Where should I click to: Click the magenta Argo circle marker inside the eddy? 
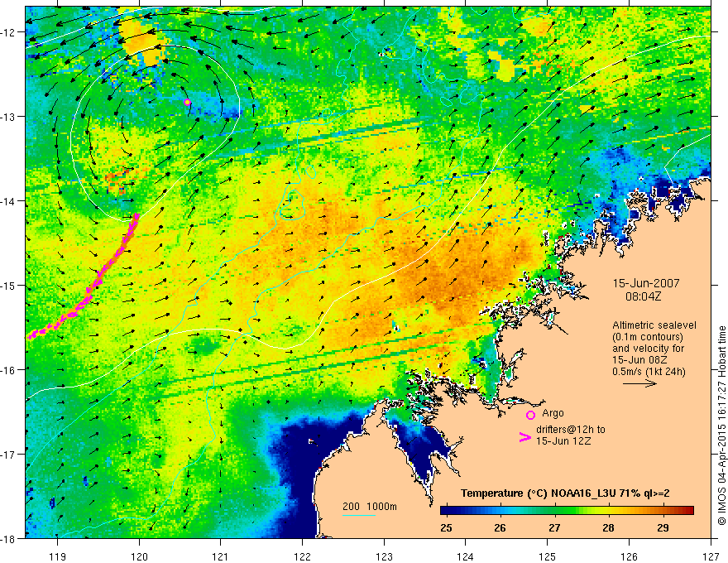[x=187, y=102]
